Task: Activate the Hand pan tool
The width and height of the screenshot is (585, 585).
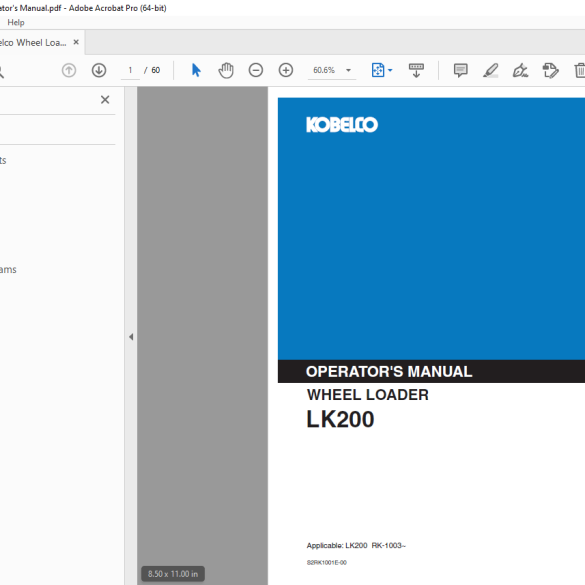Action: click(x=226, y=70)
